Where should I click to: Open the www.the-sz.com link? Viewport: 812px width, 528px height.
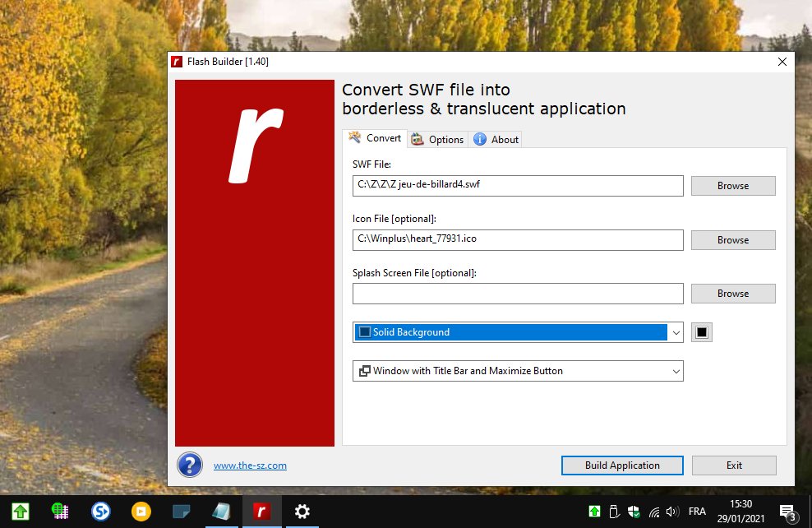250,465
